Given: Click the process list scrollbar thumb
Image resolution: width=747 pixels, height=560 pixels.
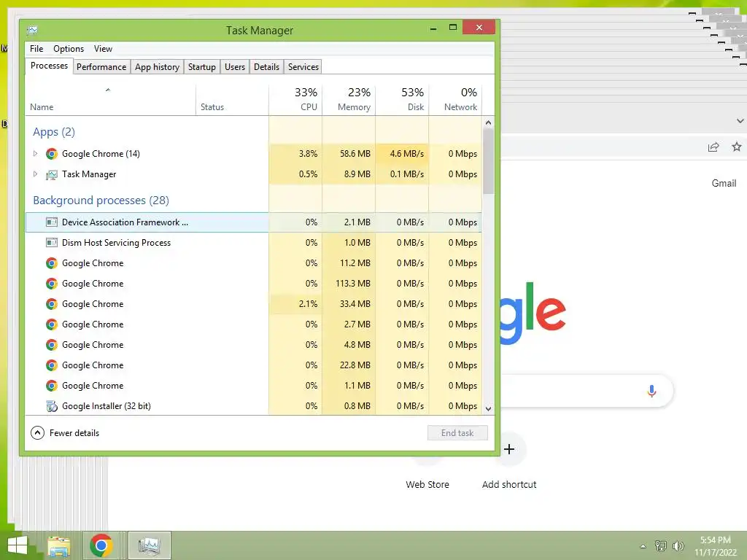Looking at the screenshot, I should (x=488, y=161).
